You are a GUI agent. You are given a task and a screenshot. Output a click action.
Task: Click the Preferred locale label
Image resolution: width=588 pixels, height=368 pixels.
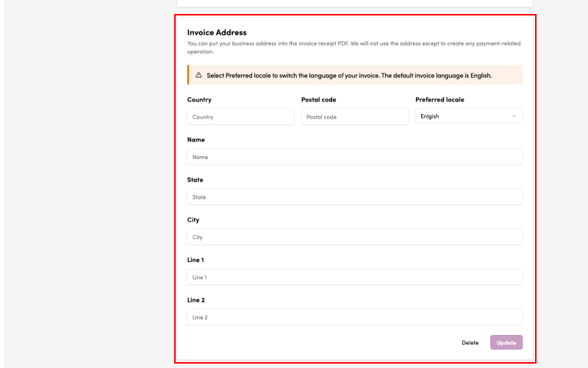click(440, 99)
